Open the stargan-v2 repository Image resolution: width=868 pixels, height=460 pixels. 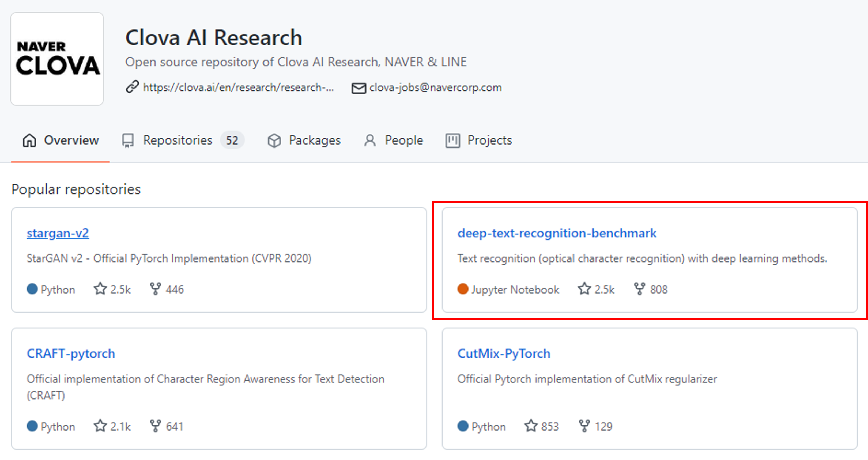click(x=58, y=233)
